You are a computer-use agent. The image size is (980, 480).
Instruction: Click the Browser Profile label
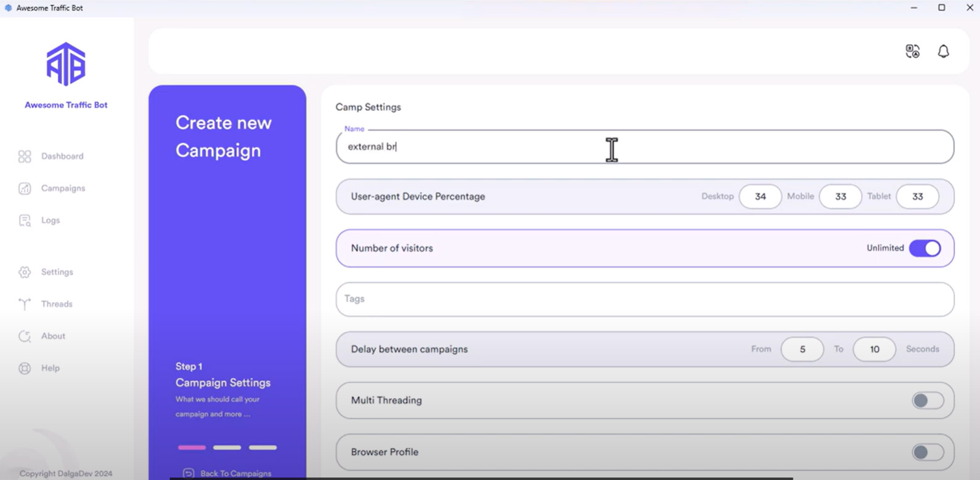click(384, 452)
